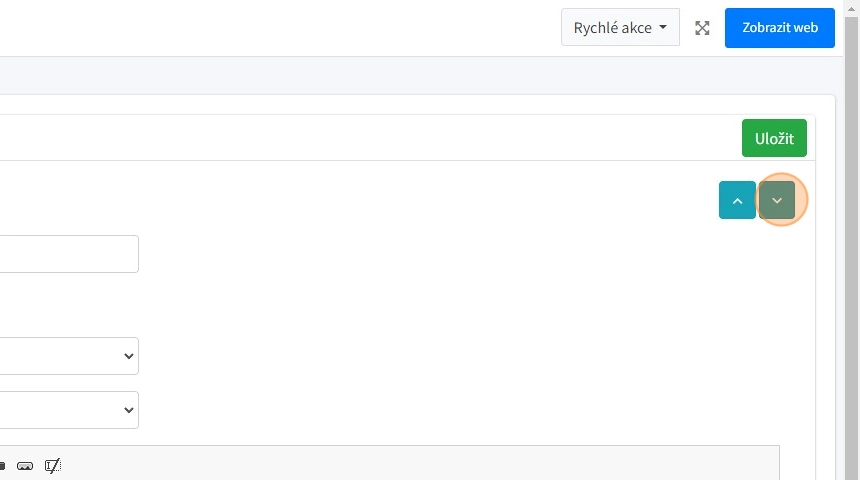This screenshot has width=860, height=480.
Task: Expand the lower select box
Action: point(68,410)
